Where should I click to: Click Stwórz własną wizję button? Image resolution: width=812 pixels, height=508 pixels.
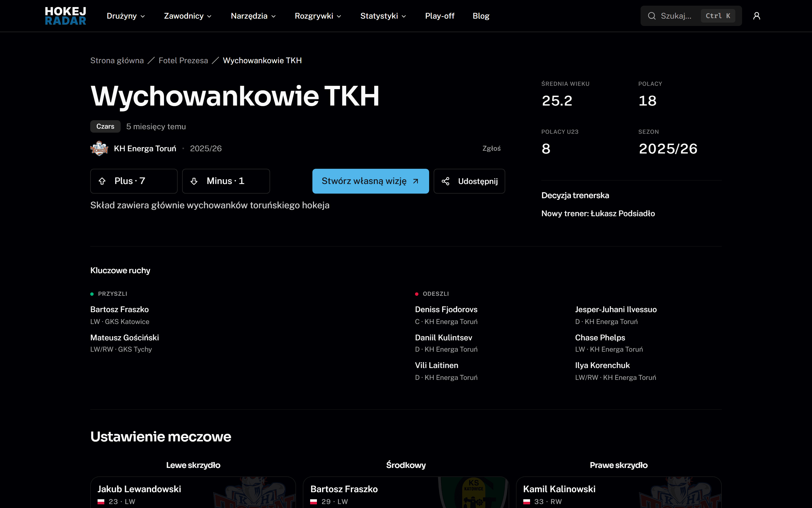tap(370, 181)
